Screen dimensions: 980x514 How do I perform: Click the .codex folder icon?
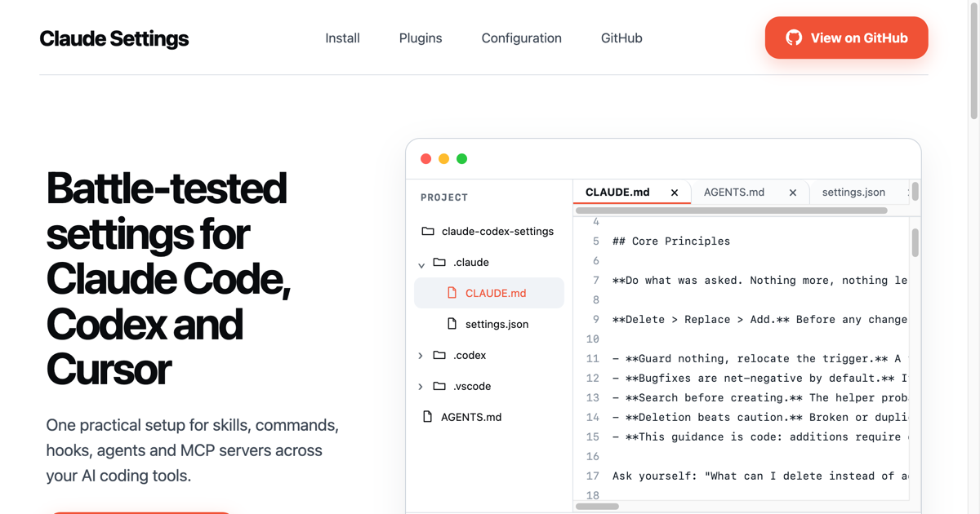pyautogui.click(x=439, y=355)
